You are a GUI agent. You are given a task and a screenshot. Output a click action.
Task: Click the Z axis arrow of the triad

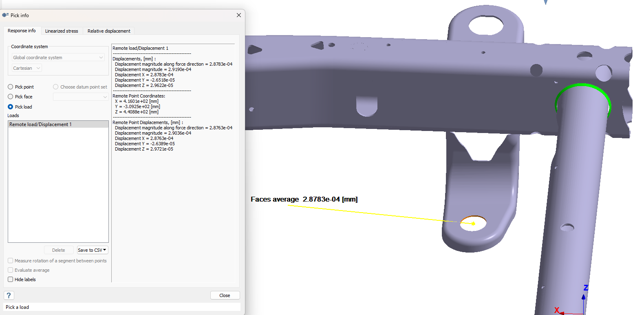(584, 296)
